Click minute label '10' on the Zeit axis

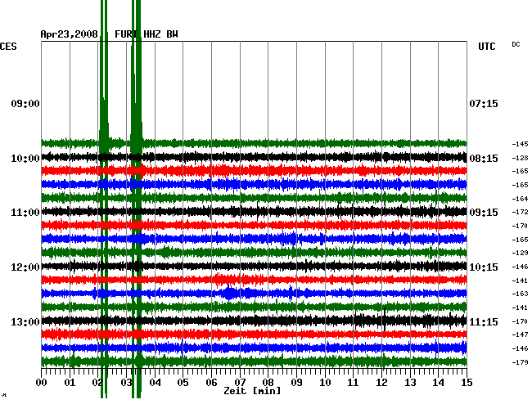click(x=325, y=383)
